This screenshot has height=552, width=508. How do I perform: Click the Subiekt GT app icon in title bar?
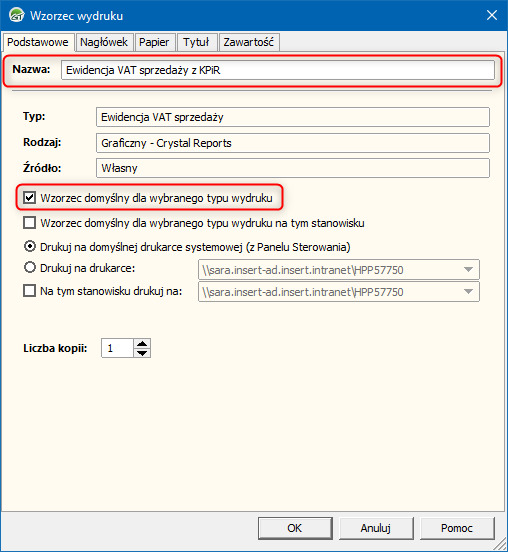coord(17,15)
